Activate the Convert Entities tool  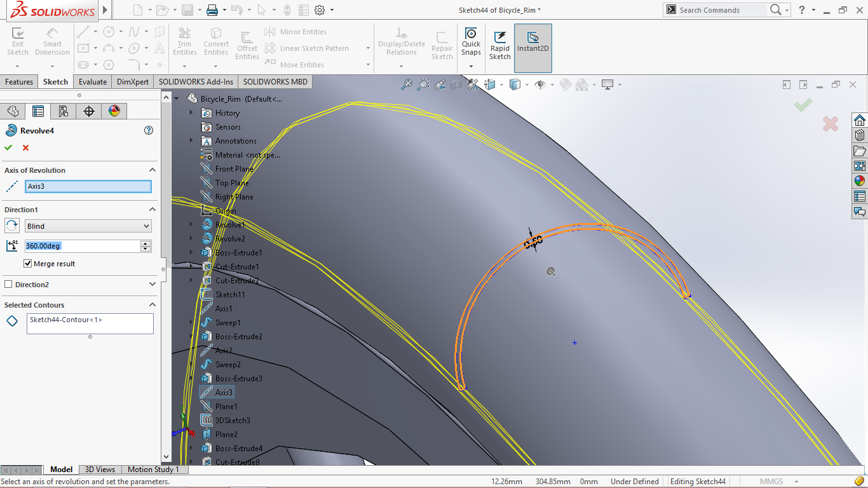click(x=216, y=41)
